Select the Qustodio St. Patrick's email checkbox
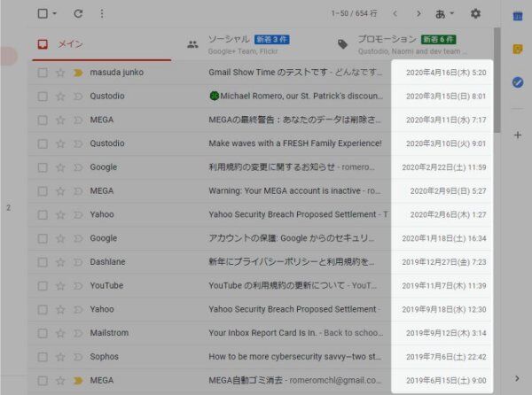532x395 pixels. tap(43, 97)
